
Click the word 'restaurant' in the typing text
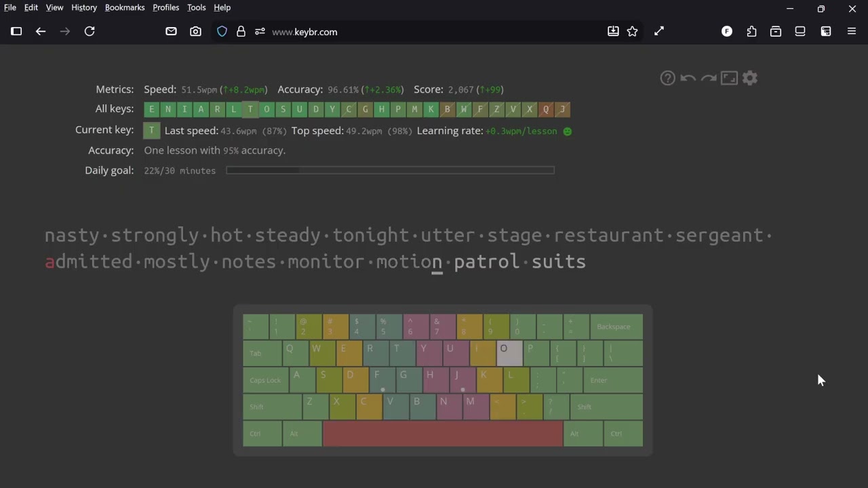[x=610, y=235]
